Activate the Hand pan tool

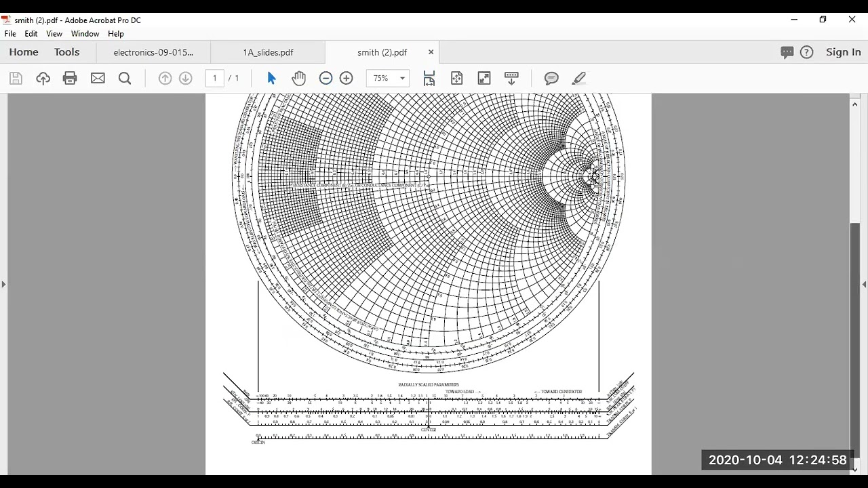298,79
